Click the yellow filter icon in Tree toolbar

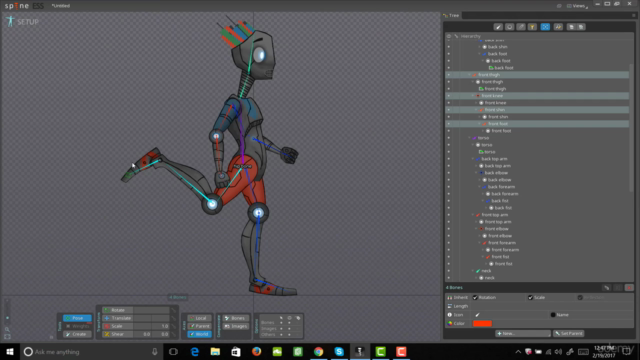(532, 27)
